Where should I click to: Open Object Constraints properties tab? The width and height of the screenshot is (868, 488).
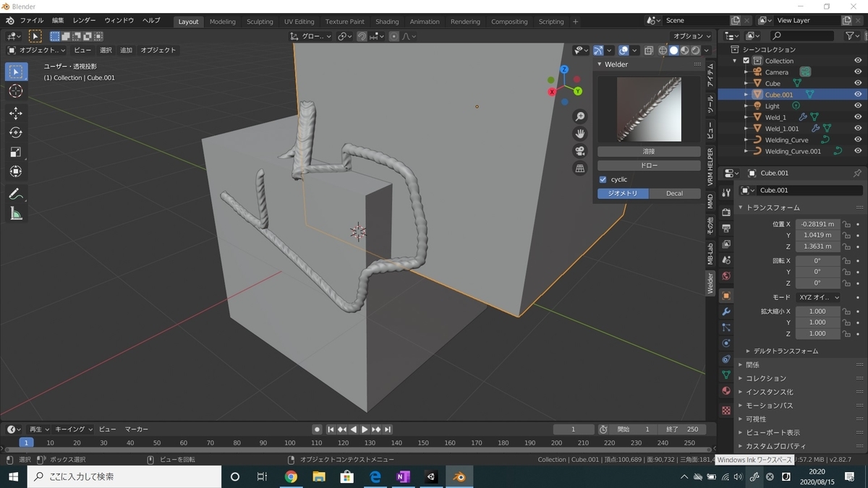point(726,359)
